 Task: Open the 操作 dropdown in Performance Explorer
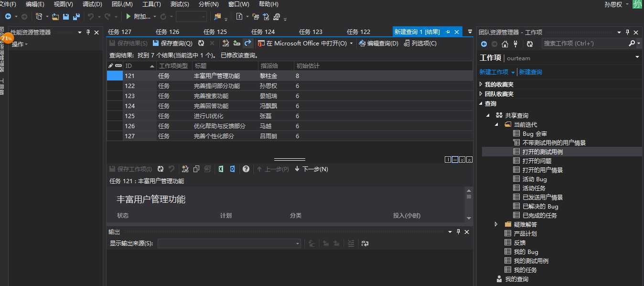click(20, 44)
